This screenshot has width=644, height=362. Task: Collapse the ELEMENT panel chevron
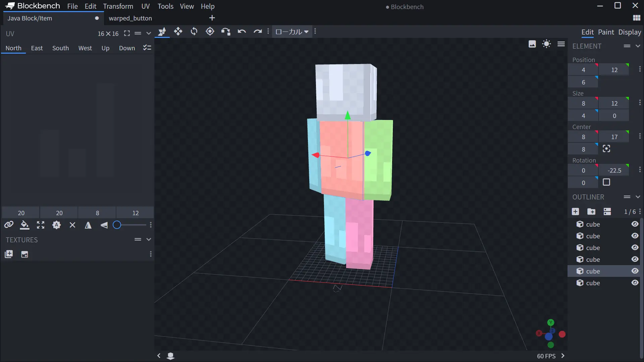pyautogui.click(x=638, y=46)
